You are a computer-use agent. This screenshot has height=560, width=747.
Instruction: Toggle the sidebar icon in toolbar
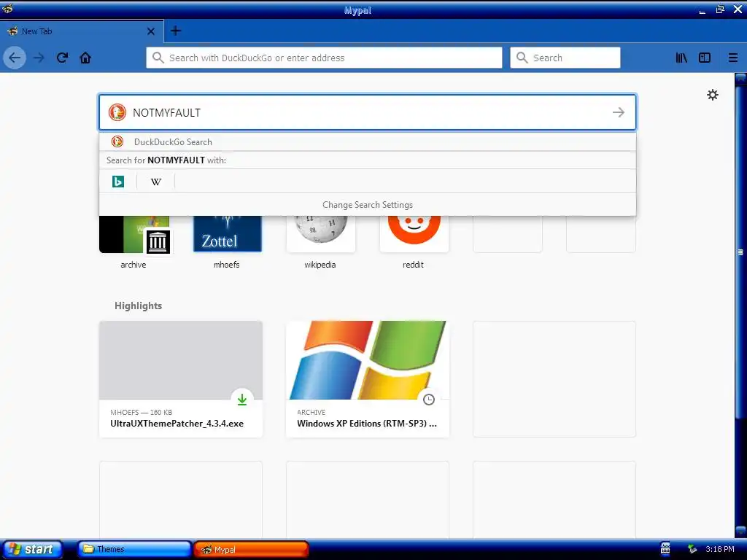click(705, 58)
